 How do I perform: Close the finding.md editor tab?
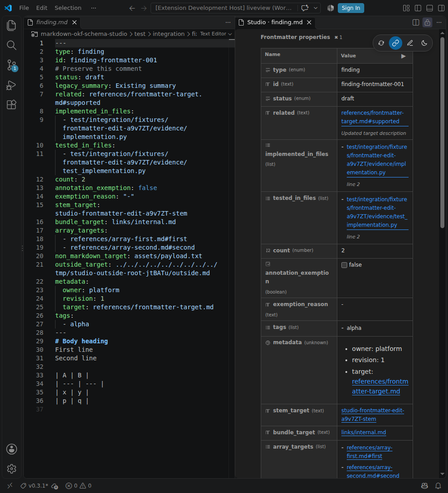74,22
